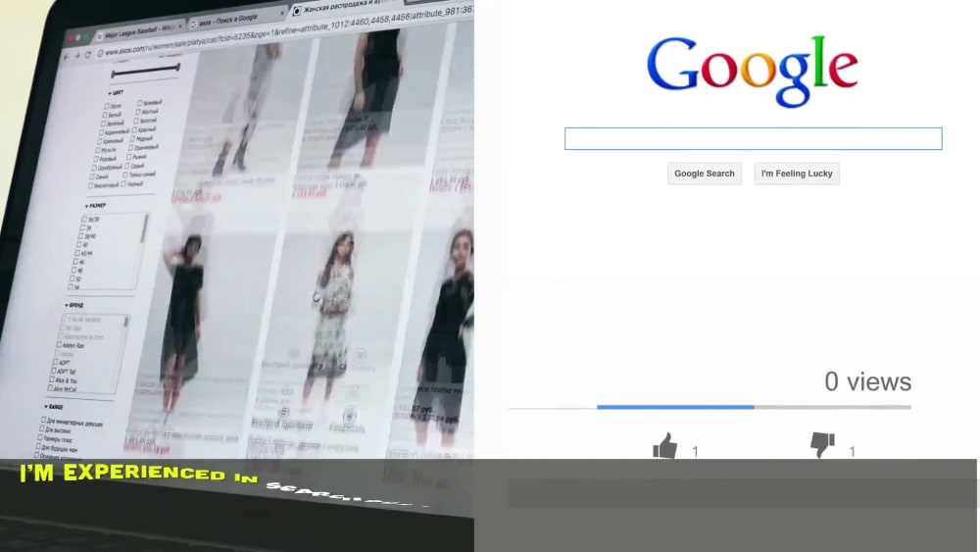This screenshot has height=552, width=980.
Task: Check the Розовый color checkbox
Action: tap(96, 159)
